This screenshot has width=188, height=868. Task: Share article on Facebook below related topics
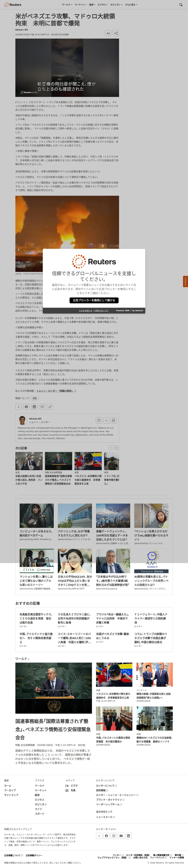pyautogui.click(x=26, y=407)
